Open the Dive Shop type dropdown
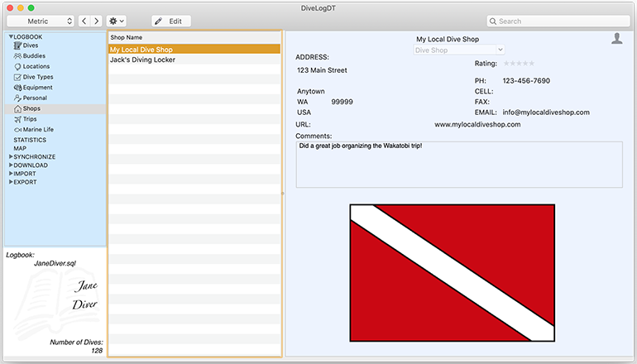This screenshot has width=637, height=364. (x=458, y=50)
